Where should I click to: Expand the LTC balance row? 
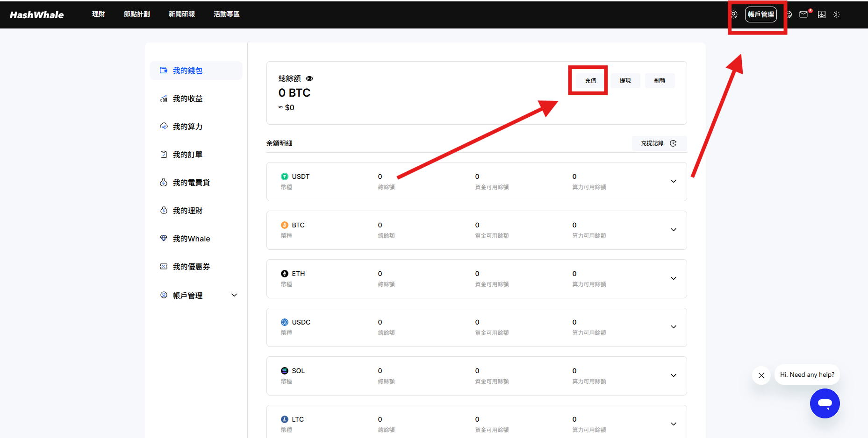(674, 424)
